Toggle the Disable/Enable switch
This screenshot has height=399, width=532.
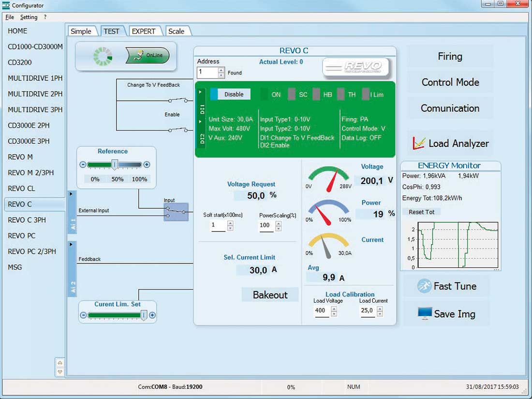point(230,94)
